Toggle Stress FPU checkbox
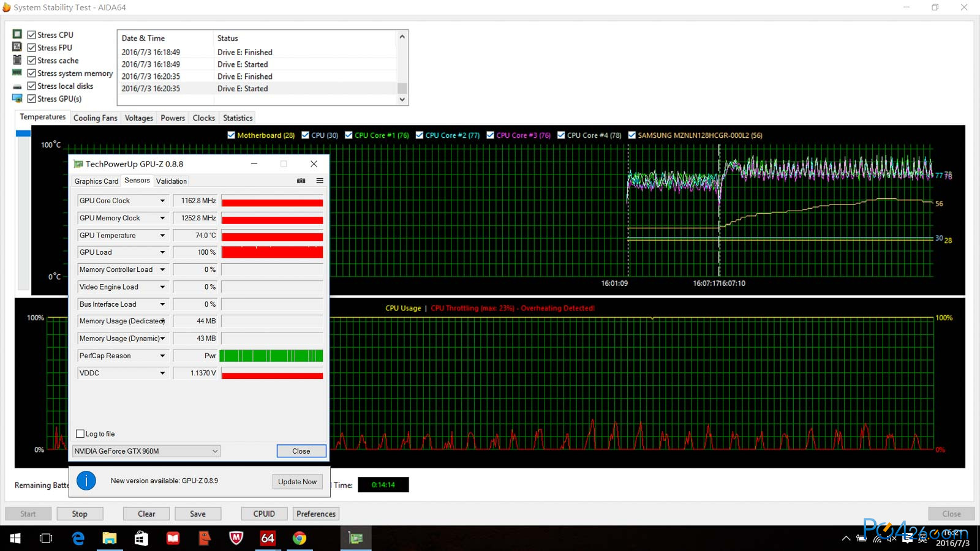 (x=31, y=48)
